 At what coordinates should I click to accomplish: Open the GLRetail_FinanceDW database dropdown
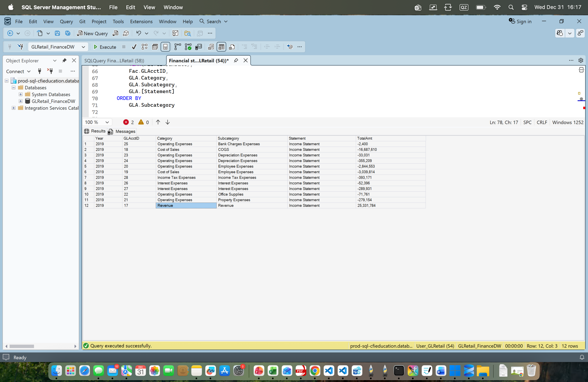(x=83, y=47)
